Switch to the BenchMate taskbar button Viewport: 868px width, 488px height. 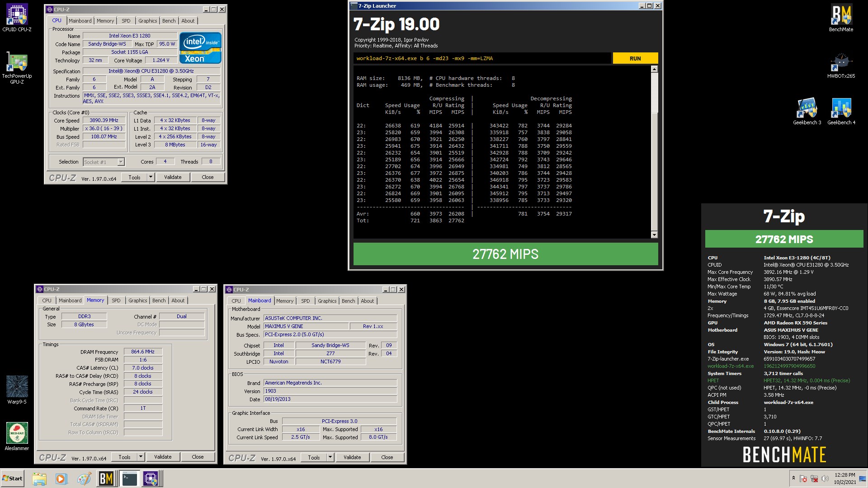tap(106, 479)
